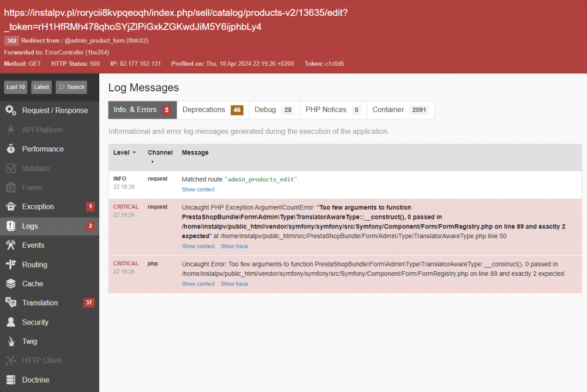Open Cache menu label

pyautogui.click(x=32, y=284)
